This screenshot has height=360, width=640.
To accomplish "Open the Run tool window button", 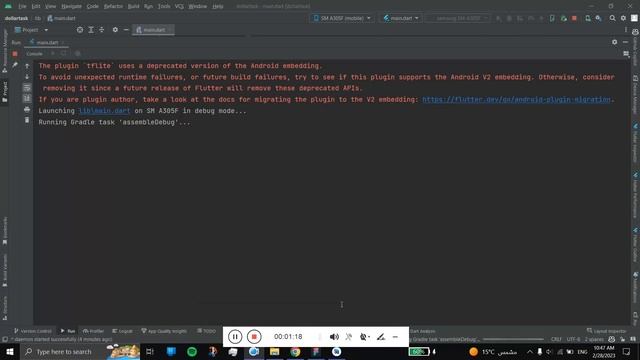I will click(x=68, y=331).
